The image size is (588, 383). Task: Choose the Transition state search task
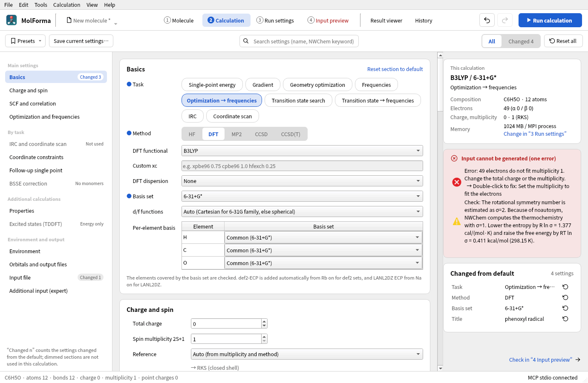click(298, 100)
